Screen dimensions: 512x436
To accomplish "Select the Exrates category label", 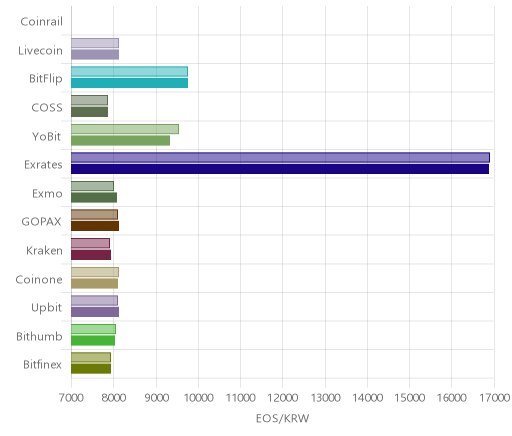I will [43, 165].
